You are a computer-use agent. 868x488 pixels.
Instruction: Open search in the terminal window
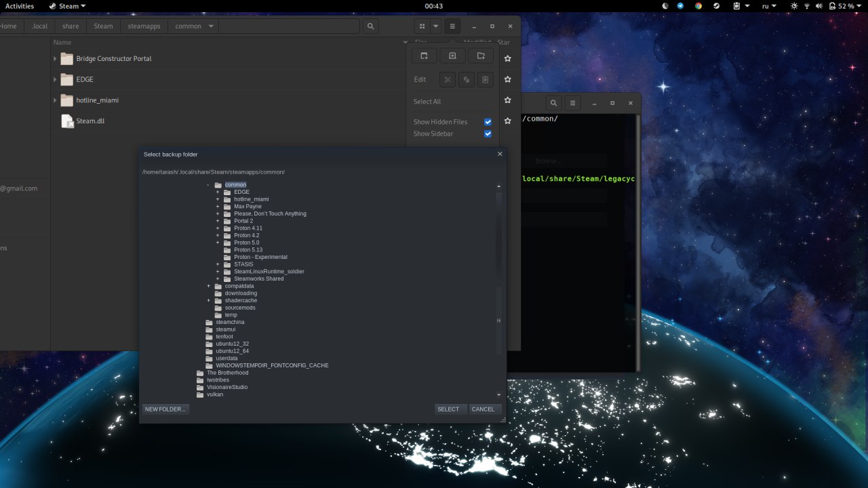point(554,103)
